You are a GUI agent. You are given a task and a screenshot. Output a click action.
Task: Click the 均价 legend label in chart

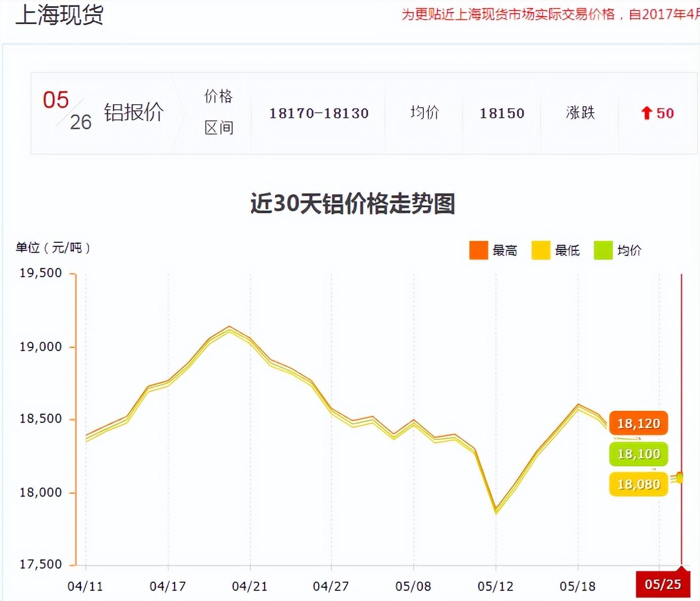[x=629, y=250]
